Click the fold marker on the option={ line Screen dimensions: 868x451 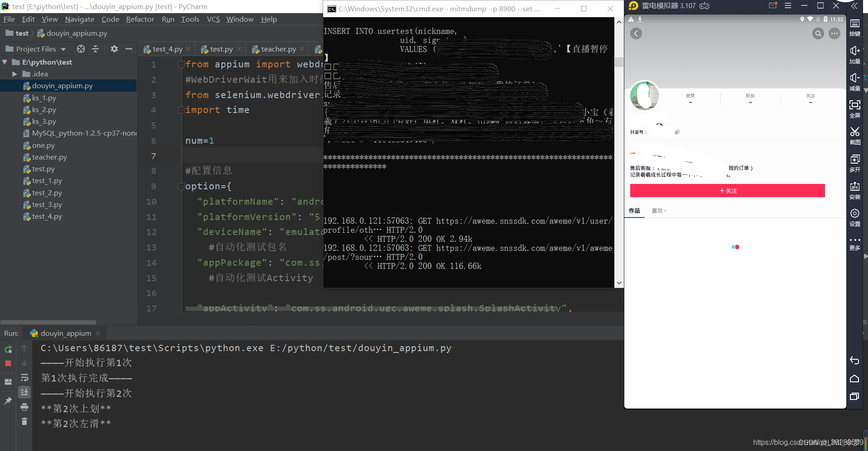pyautogui.click(x=181, y=186)
